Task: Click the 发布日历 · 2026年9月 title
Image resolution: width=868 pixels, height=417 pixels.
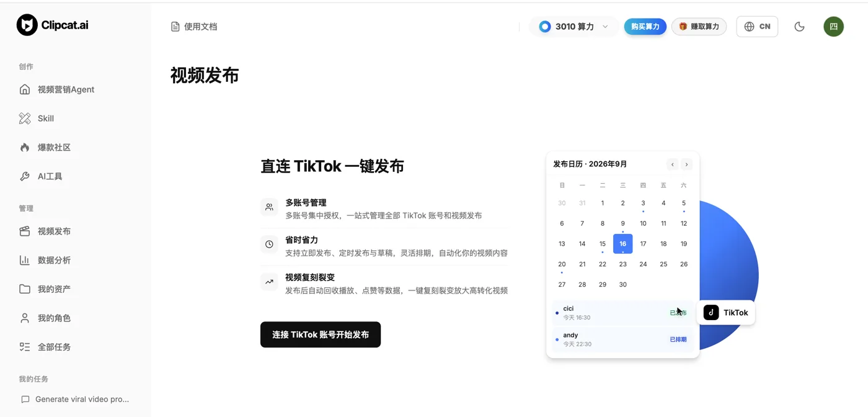Action: click(590, 164)
